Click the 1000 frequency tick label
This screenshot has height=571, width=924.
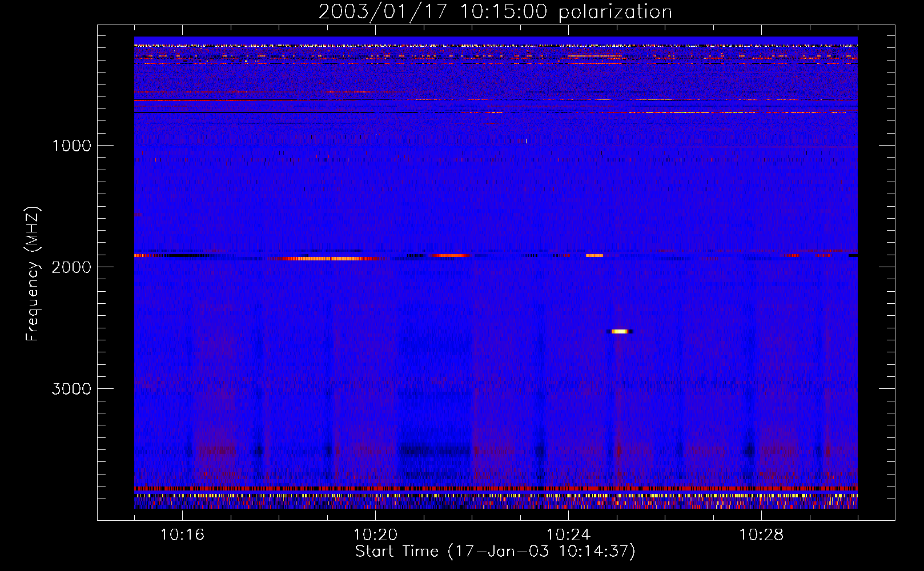pos(71,146)
